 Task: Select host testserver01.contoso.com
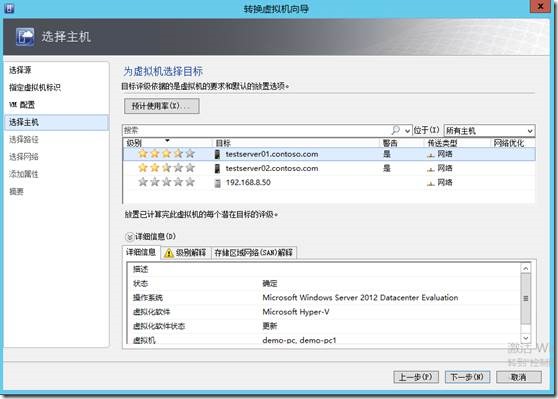272,154
